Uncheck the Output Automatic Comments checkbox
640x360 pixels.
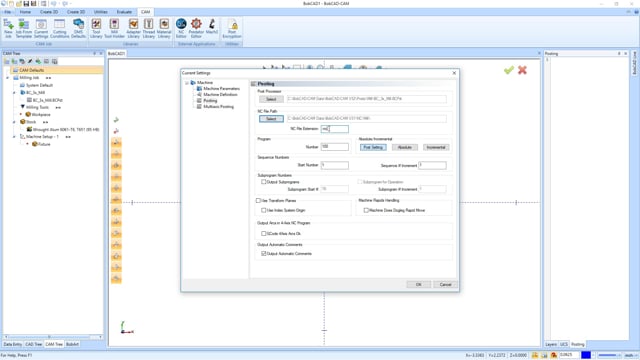(x=264, y=253)
